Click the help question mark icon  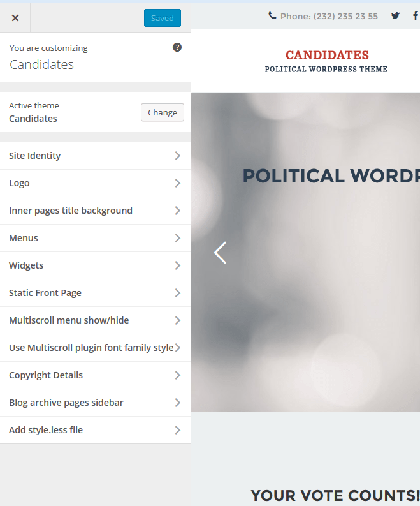(x=177, y=47)
